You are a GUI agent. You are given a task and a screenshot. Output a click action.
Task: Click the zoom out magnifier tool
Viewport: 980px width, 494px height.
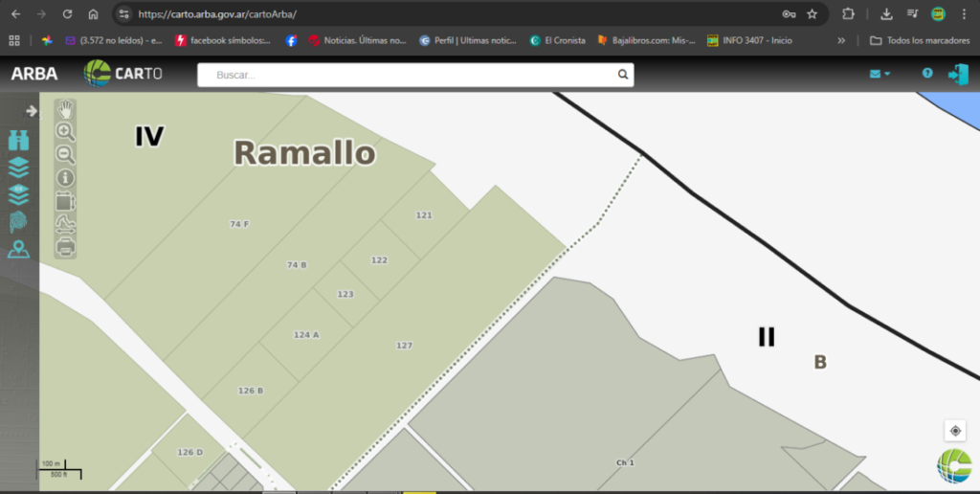(x=65, y=155)
